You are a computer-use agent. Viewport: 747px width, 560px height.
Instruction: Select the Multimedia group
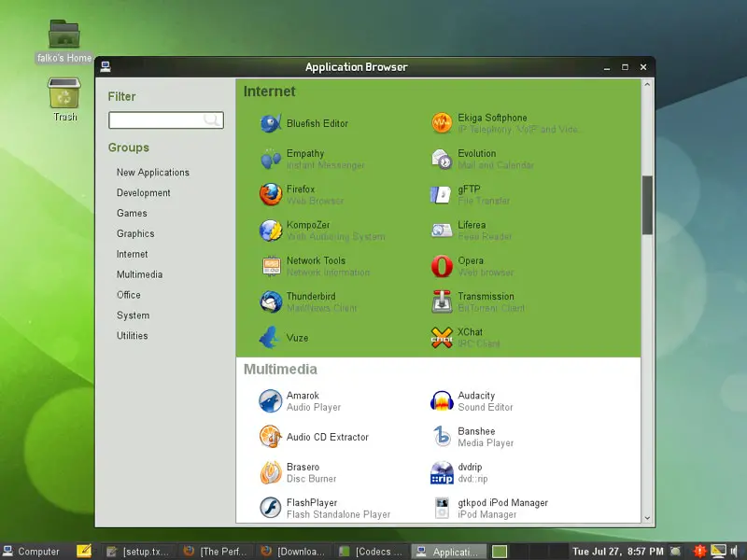click(139, 274)
